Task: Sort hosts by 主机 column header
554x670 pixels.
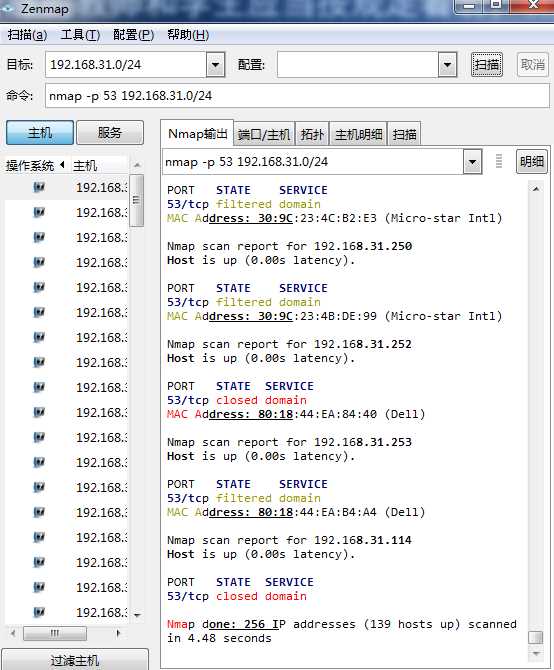Action: click(98, 165)
